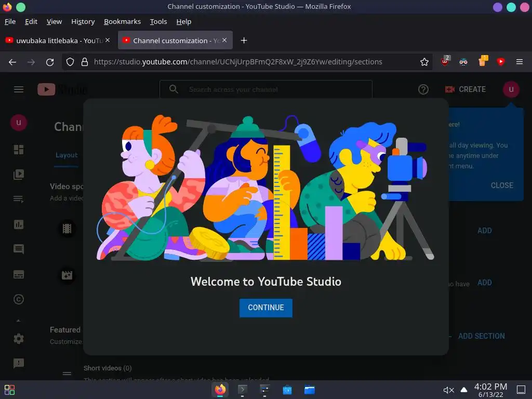This screenshot has width=532, height=399.
Task: Open the Send feedback sidebar icon
Action: click(x=19, y=363)
